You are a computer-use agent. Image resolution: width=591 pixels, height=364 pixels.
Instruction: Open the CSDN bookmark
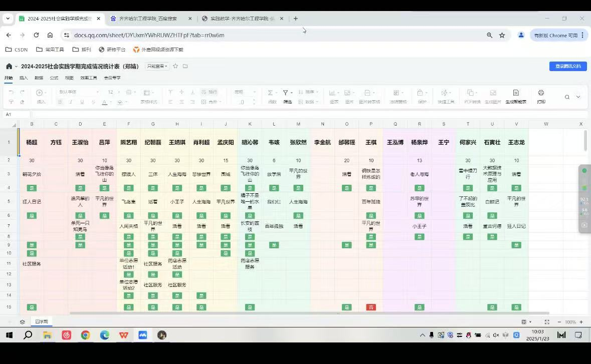coord(17,50)
